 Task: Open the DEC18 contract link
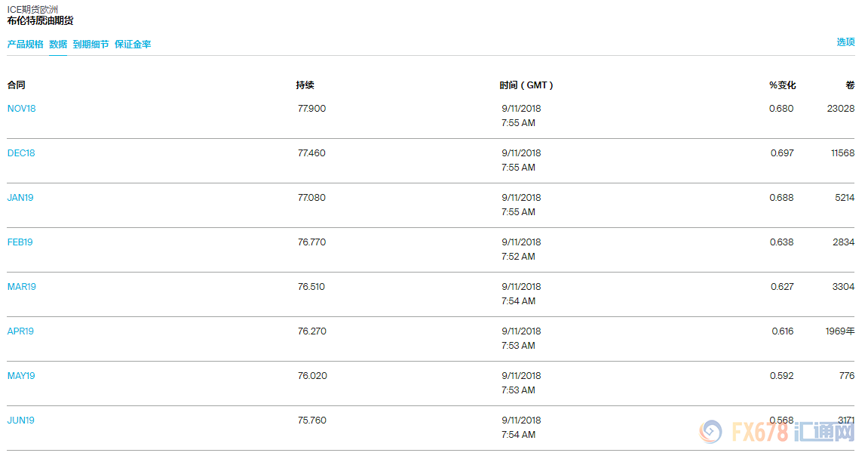pyautogui.click(x=21, y=153)
